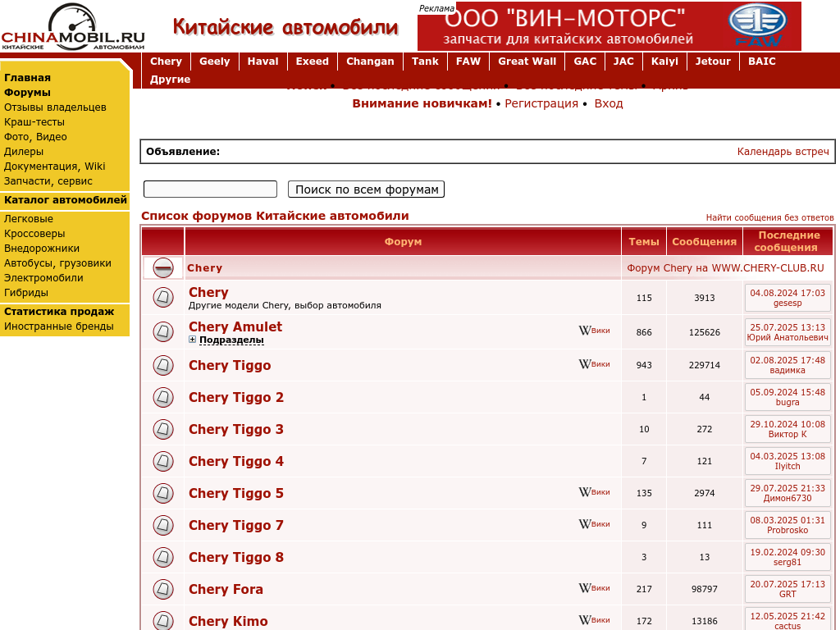Select Great Wall in the brand menu
This screenshot has width=840, height=630.
click(527, 62)
